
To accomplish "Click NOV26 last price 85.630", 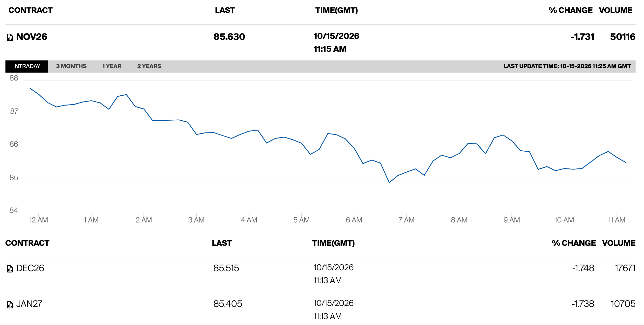I will pyautogui.click(x=229, y=37).
